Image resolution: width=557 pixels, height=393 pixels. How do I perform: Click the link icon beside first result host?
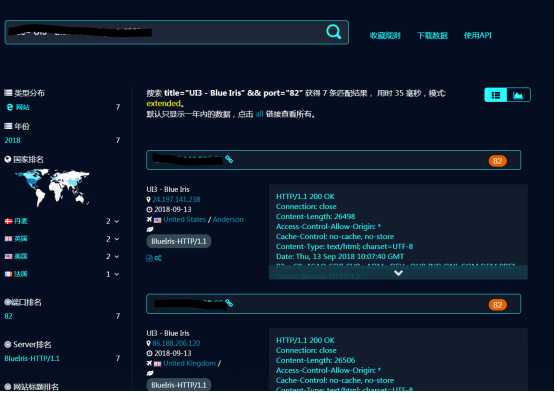(229, 159)
